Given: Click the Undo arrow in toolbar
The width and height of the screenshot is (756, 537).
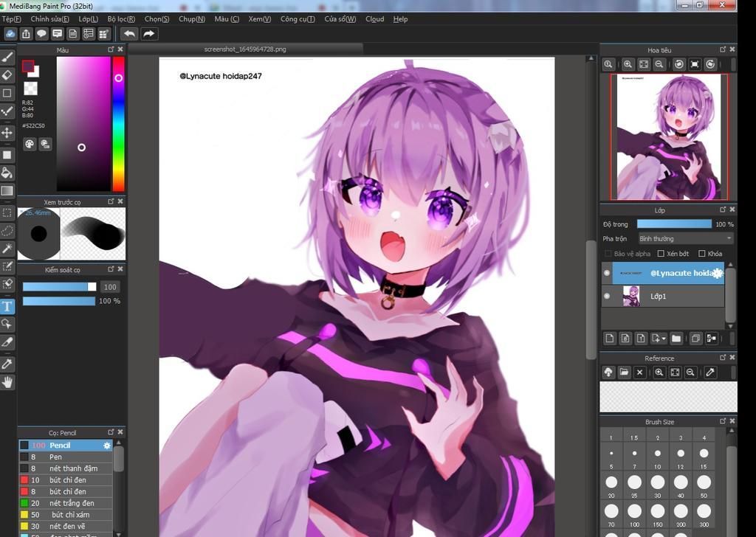Looking at the screenshot, I should click(x=129, y=34).
